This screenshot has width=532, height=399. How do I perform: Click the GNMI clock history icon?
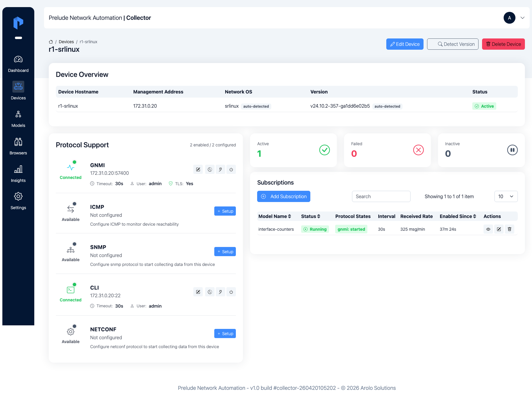click(210, 169)
